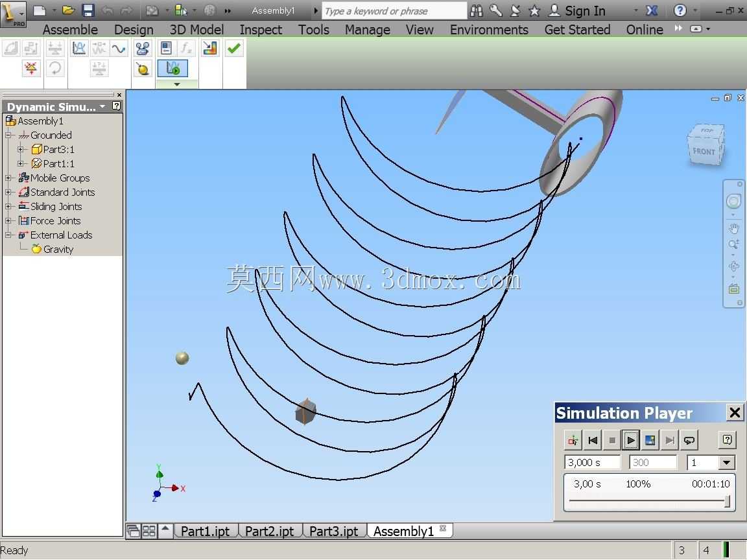Click the Insert Joint icon
The image size is (747, 560).
click(x=12, y=48)
